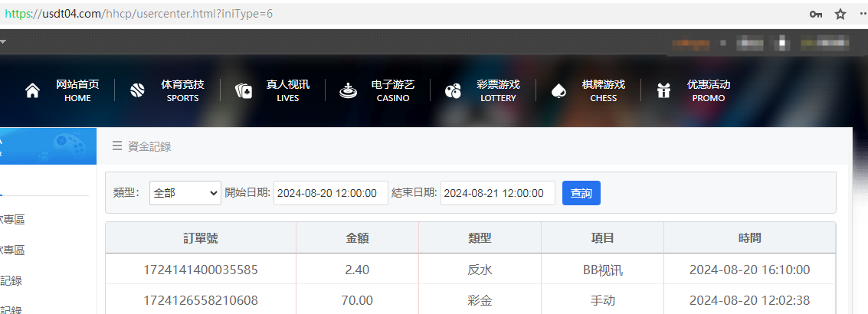This screenshot has height=314, width=868.
Task: Select order number 1724141400035585 row
Action: coord(201,270)
